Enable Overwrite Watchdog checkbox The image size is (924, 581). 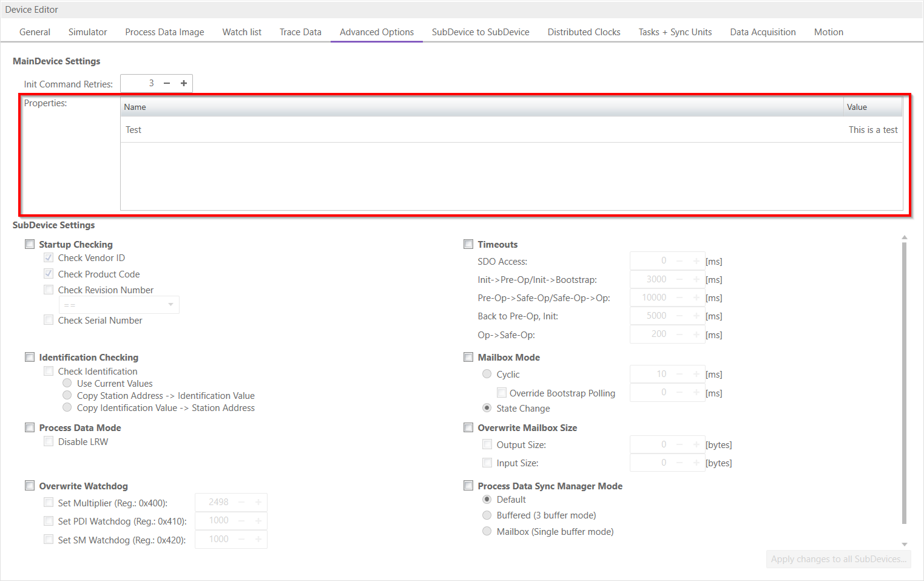[30, 486]
